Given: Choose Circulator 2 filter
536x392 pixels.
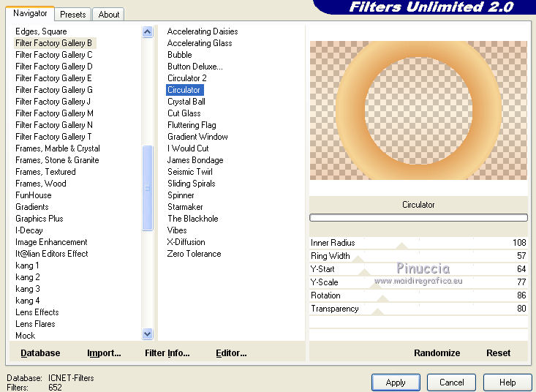Looking at the screenshot, I should pyautogui.click(x=187, y=78).
